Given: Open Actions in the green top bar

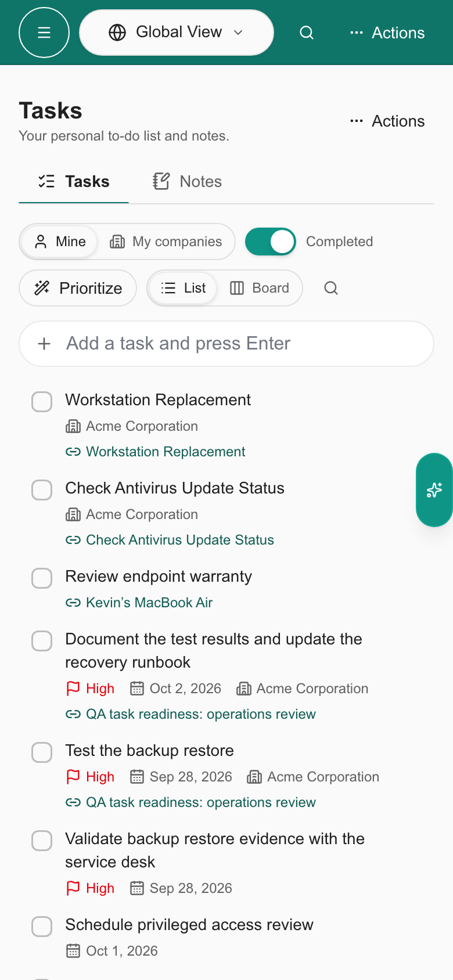Looking at the screenshot, I should coord(387,33).
